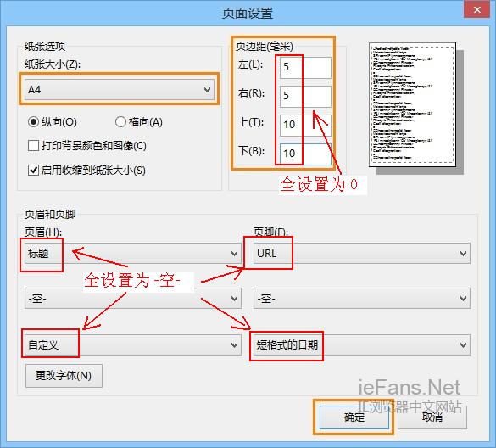The width and height of the screenshot is (496, 448).
Task: Enable 打印背景颜色和图像 checkbox
Action: pyautogui.click(x=33, y=146)
